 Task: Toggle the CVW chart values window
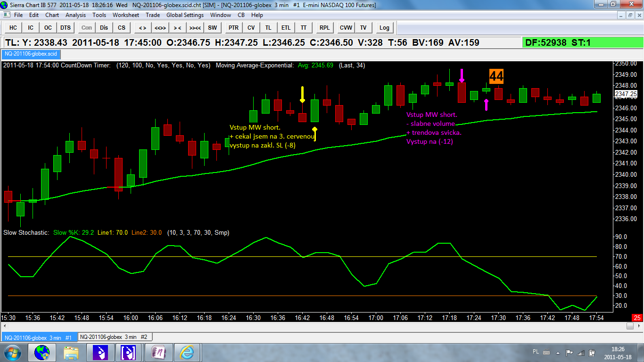(346, 28)
